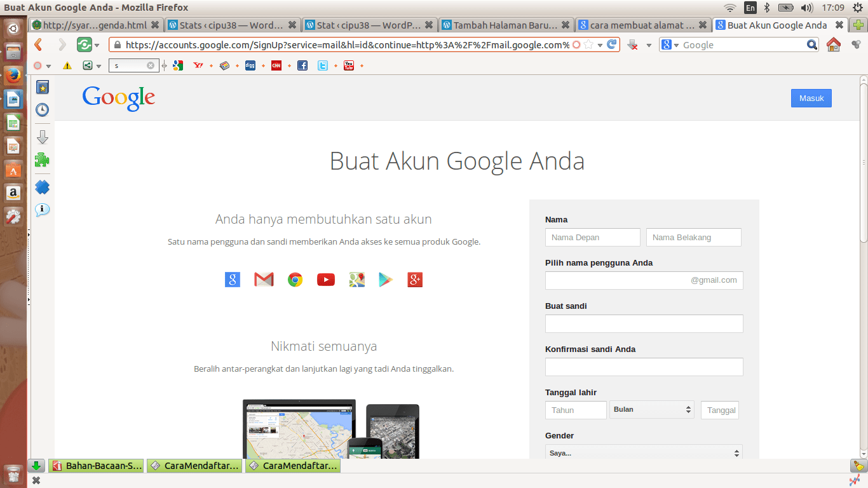Expand dropdown next to red circle icon
The image size is (868, 488).
point(48,65)
